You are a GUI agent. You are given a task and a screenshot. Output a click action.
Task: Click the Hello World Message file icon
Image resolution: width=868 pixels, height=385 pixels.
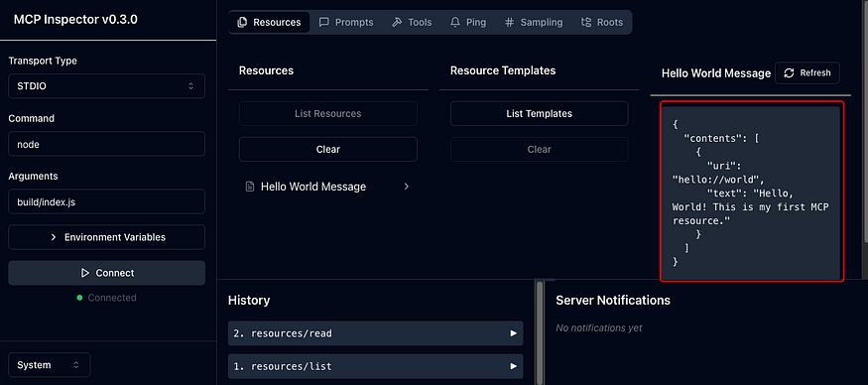tap(250, 187)
